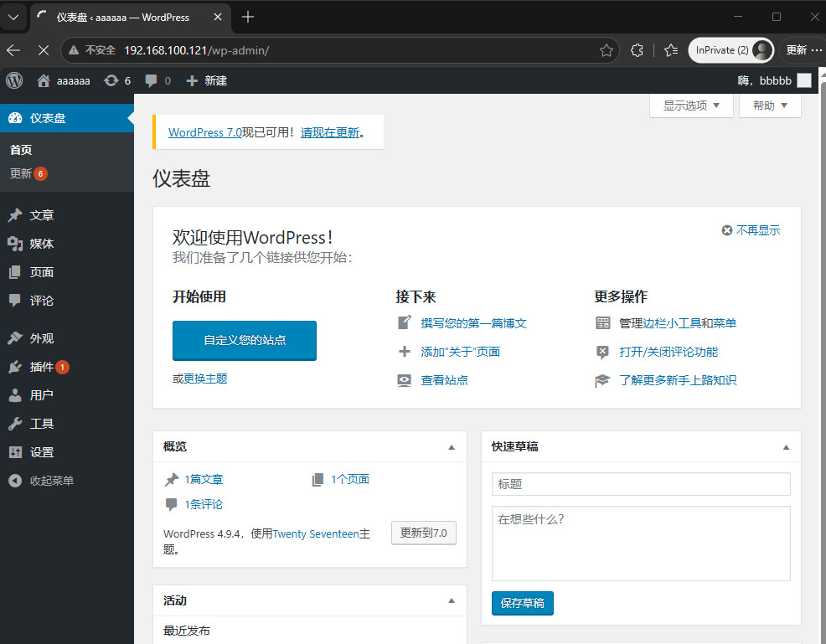Expand the 帮助 help dropdown
The width and height of the screenshot is (826, 644).
770,106
